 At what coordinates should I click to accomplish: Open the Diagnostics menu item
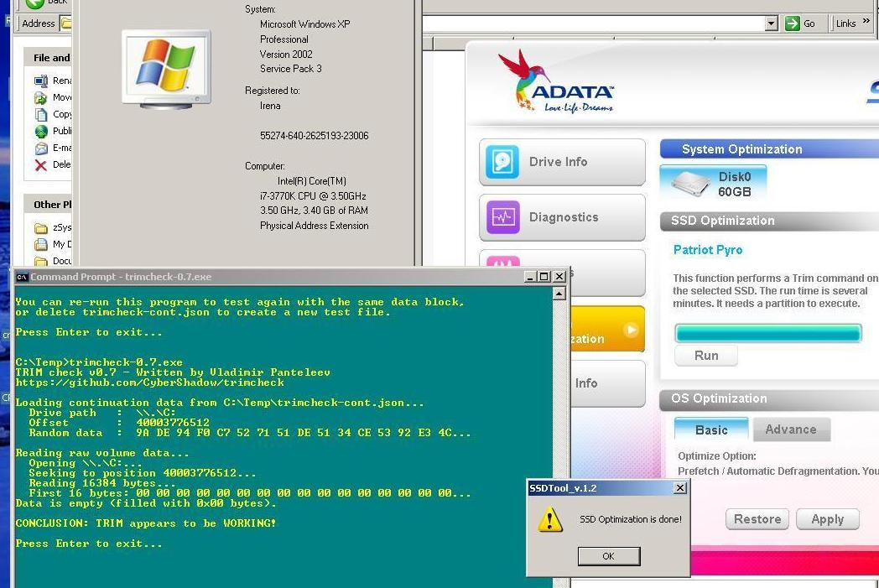[562, 217]
